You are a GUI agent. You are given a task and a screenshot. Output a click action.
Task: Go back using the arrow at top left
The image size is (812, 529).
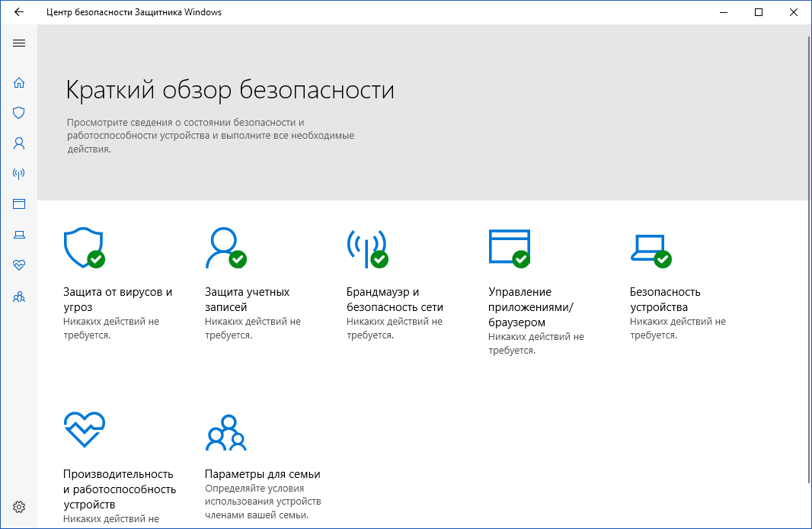click(x=18, y=11)
